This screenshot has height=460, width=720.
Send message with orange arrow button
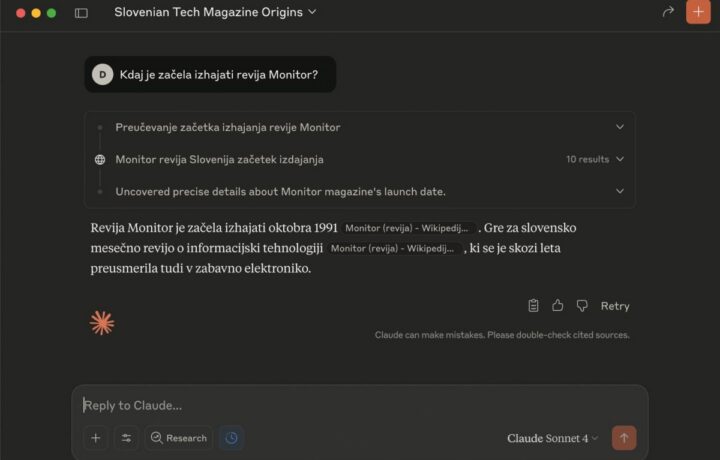pyautogui.click(x=624, y=438)
